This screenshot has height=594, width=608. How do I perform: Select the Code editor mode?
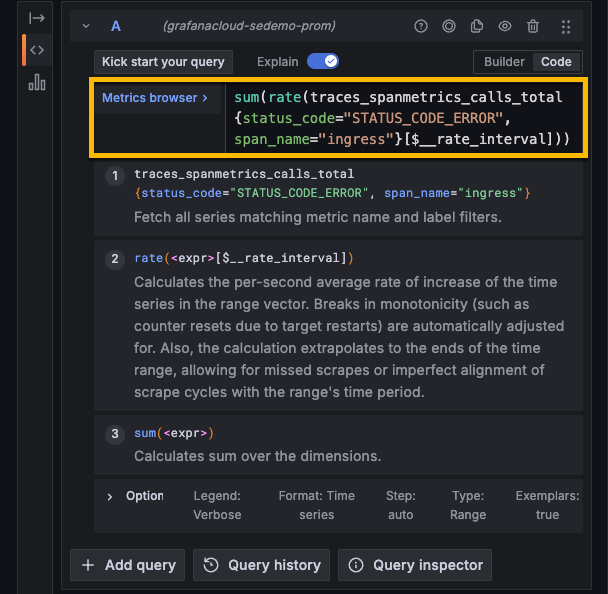pyautogui.click(x=556, y=61)
